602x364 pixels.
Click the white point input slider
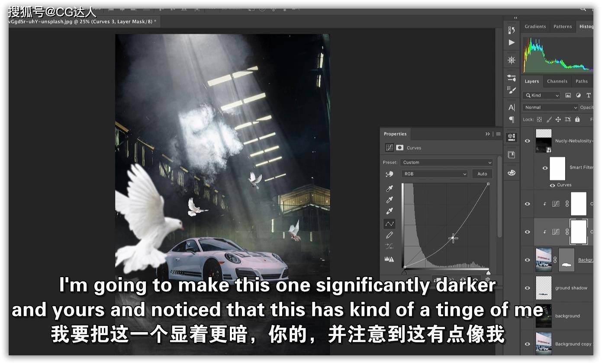(488, 272)
